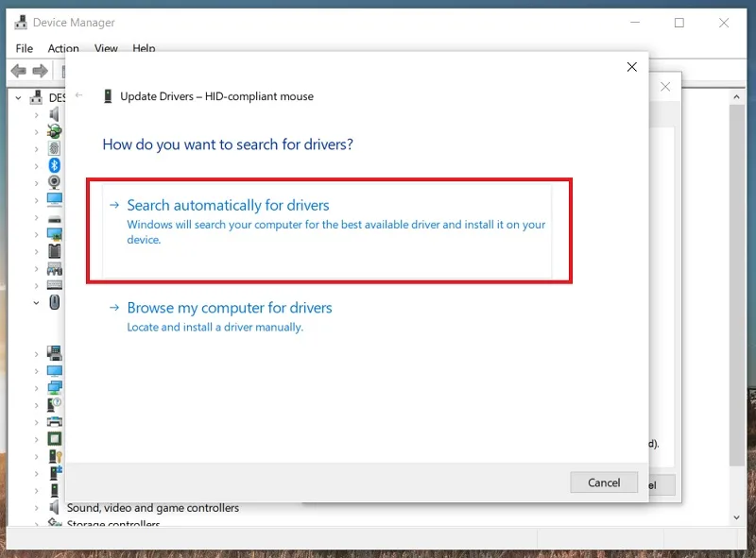The height and width of the screenshot is (558, 756).
Task: Collapse the expanded mice category chevron
Action: [x=36, y=303]
